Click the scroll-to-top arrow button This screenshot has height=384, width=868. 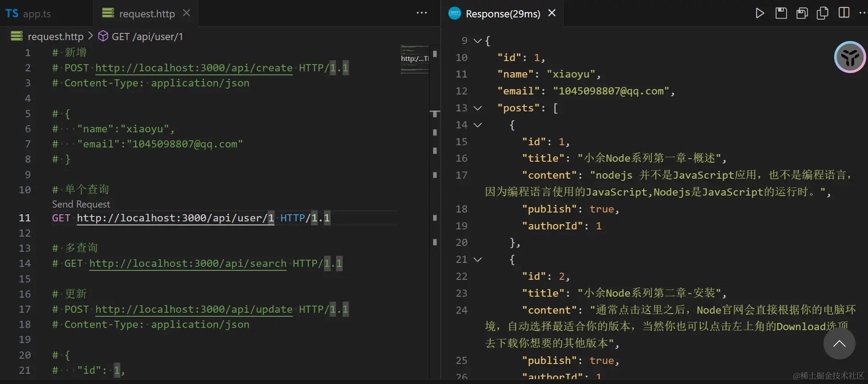[839, 343]
